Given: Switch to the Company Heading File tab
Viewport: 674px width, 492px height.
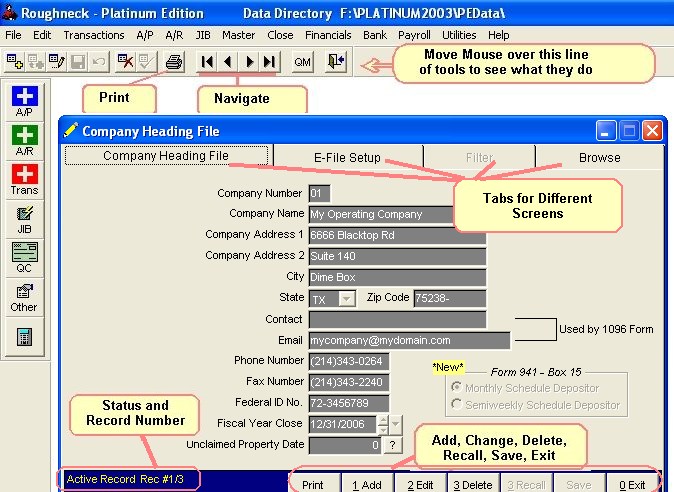Looking at the screenshot, I should [166, 156].
